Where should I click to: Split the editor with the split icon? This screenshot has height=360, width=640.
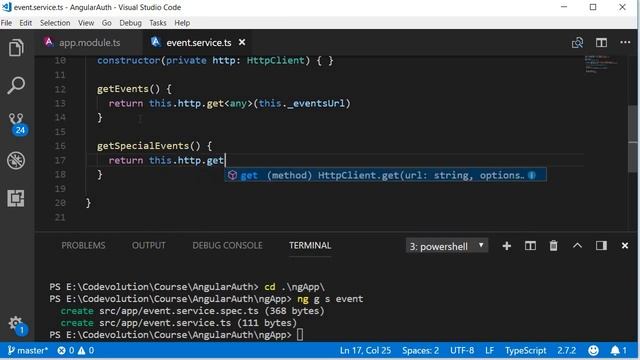[x=601, y=42]
